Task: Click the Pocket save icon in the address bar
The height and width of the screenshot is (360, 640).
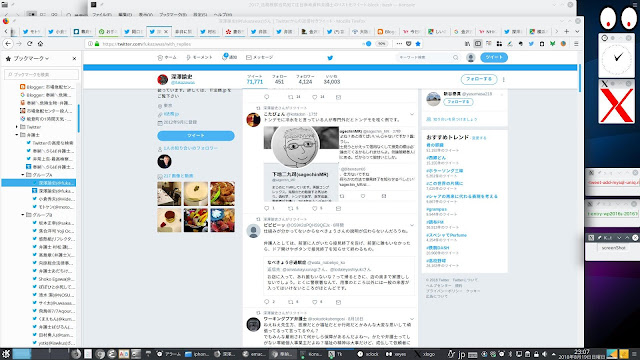Action: point(409,44)
